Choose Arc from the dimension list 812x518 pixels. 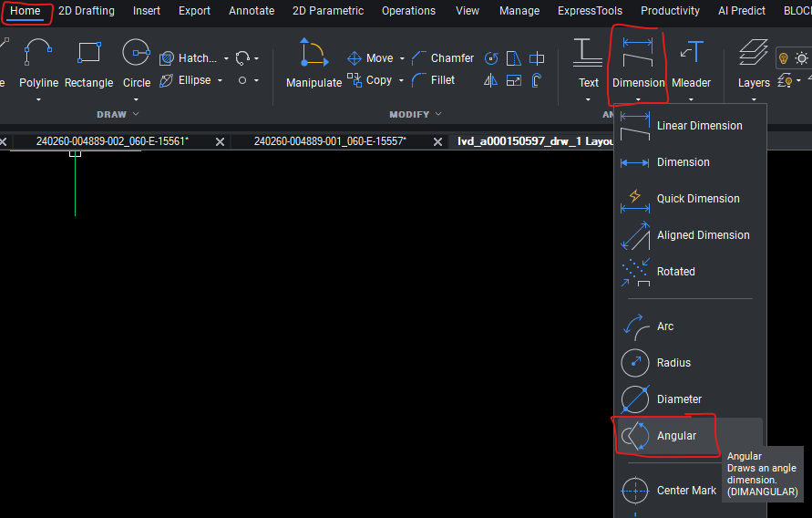tap(689, 326)
